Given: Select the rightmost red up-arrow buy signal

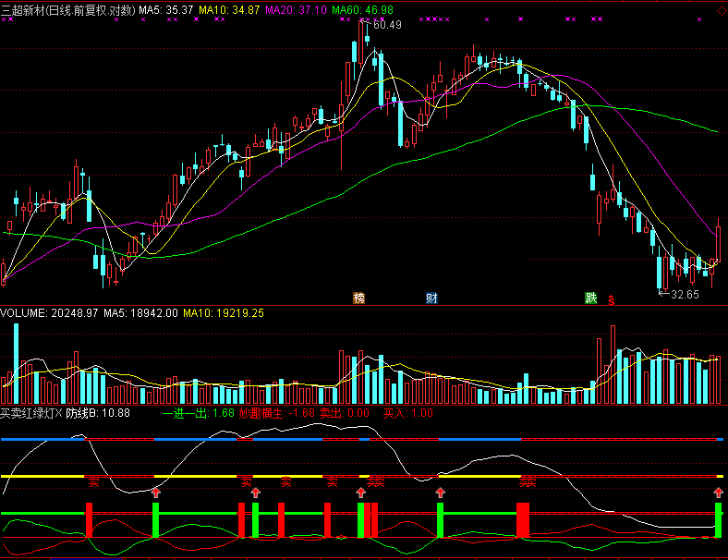Looking at the screenshot, I should 719,493.
